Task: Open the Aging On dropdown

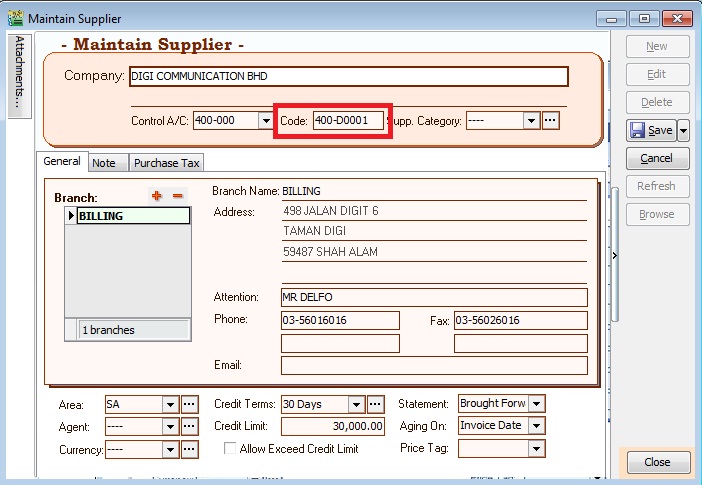Action: [x=537, y=426]
